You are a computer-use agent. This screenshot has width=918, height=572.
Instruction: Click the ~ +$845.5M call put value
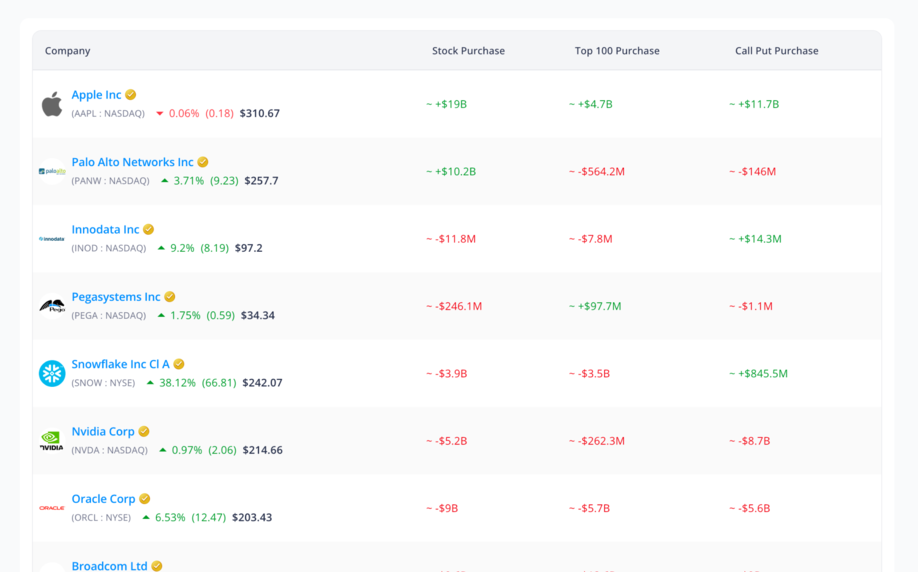tap(759, 374)
